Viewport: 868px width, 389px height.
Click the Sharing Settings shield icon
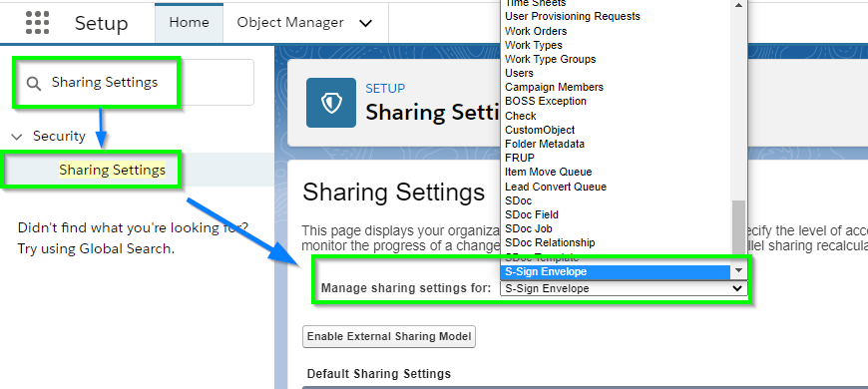click(x=331, y=103)
